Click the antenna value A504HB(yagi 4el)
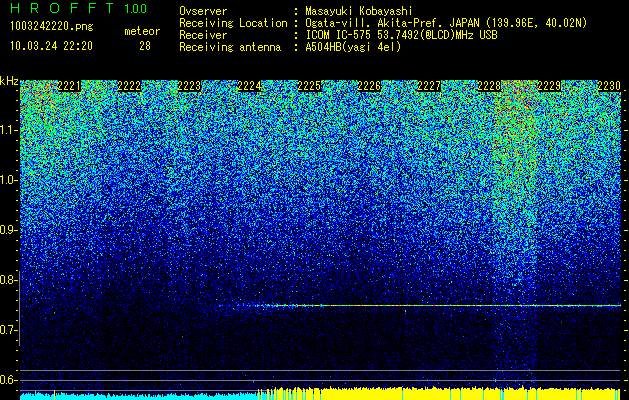 [x=353, y=47]
